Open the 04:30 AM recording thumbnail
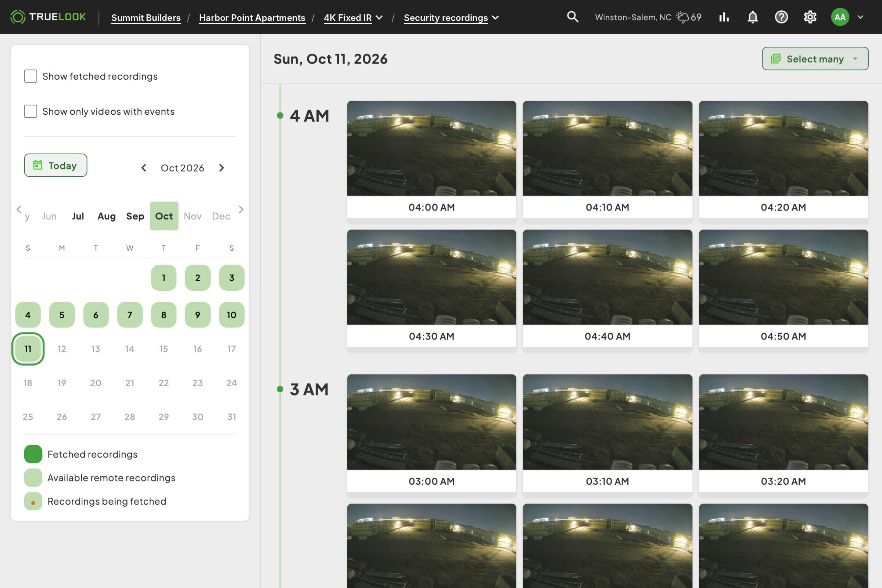 (431, 277)
